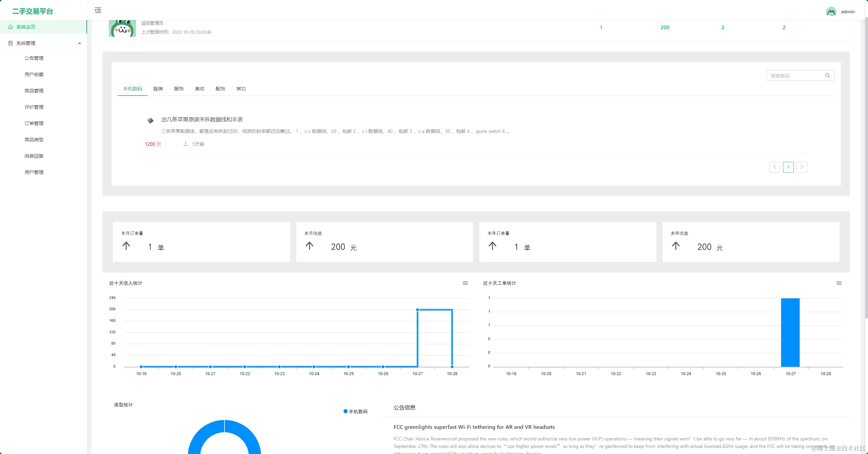Go to next page arrow

[802, 167]
